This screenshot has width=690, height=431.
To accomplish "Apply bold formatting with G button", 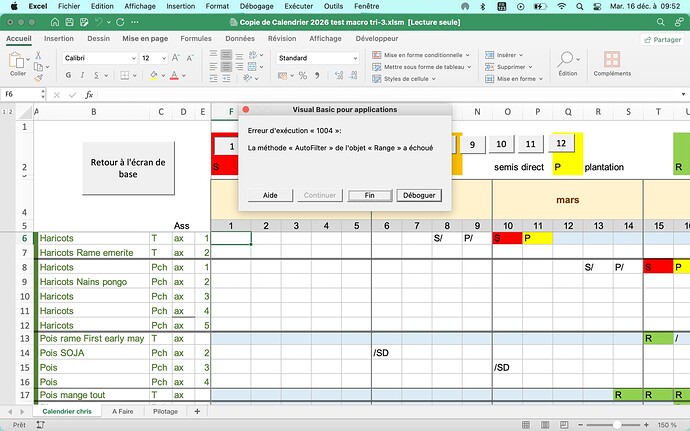I will [70, 76].
